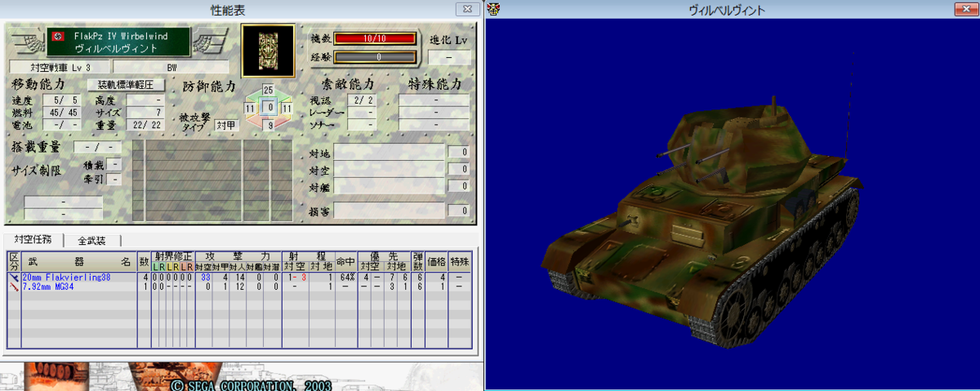Close the ヴィルベルヴィント 3D viewer window
The height and width of the screenshot is (391, 980).
point(964,9)
